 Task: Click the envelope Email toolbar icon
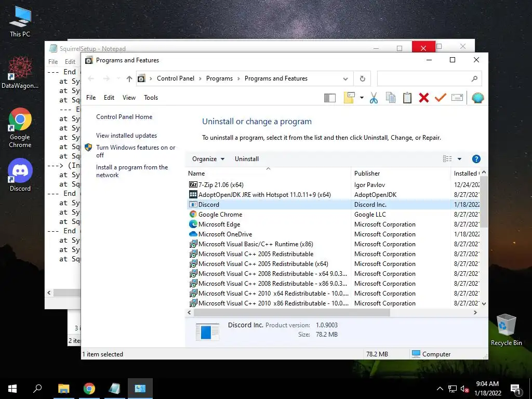point(457,98)
